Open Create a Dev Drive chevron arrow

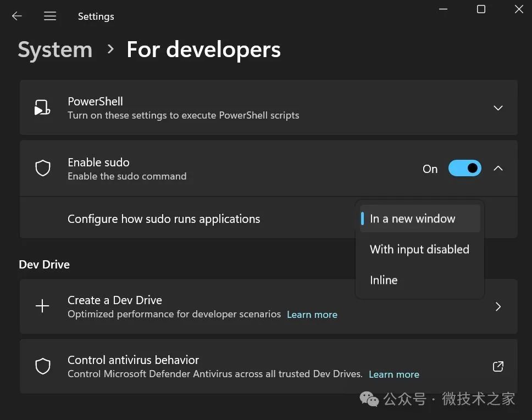(498, 306)
